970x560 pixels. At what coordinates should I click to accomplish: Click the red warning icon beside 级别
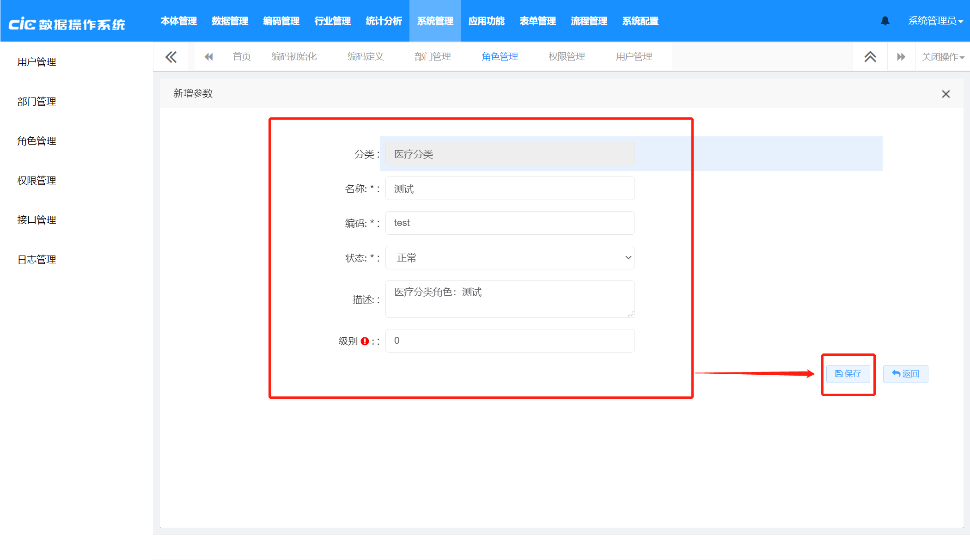click(365, 341)
